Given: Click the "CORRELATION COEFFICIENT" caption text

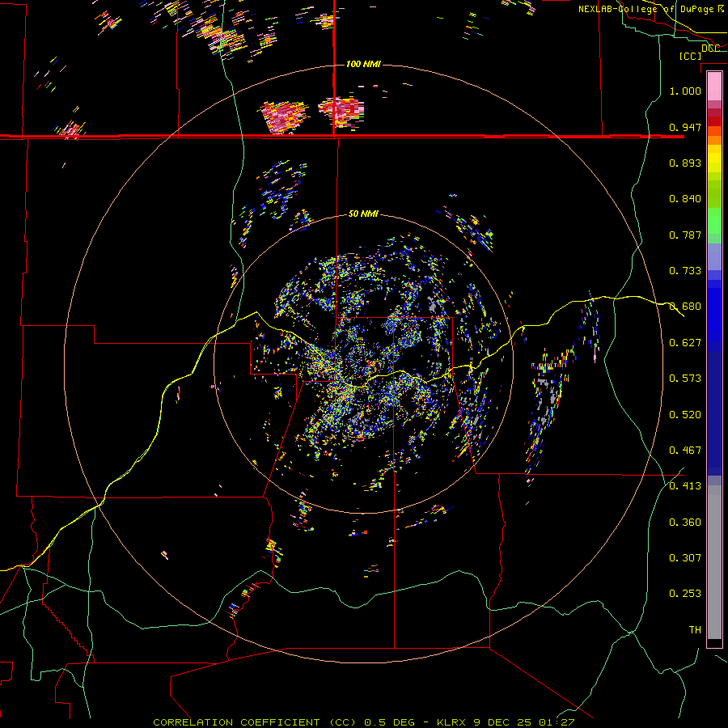Looking at the screenshot, I should click(x=236, y=722).
